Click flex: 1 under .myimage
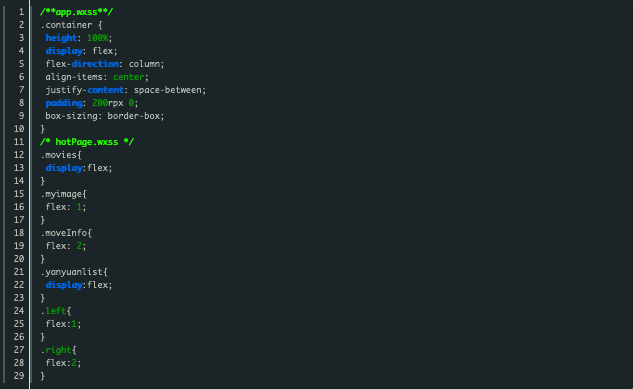The width and height of the screenshot is (633, 390). [66, 207]
